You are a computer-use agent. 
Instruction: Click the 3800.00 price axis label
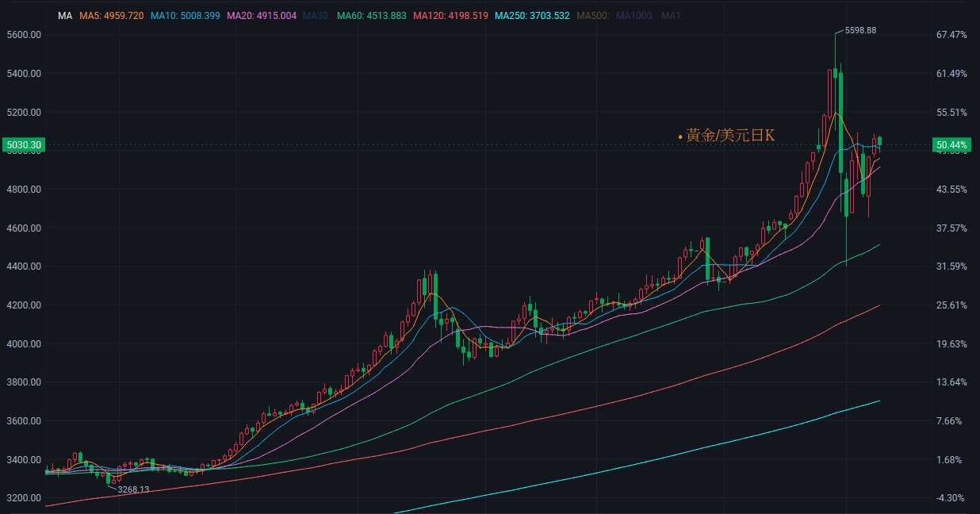pyautogui.click(x=23, y=382)
